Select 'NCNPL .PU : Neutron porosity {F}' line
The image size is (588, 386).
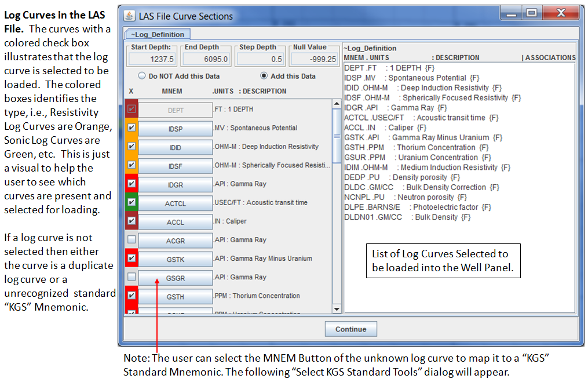tap(406, 197)
